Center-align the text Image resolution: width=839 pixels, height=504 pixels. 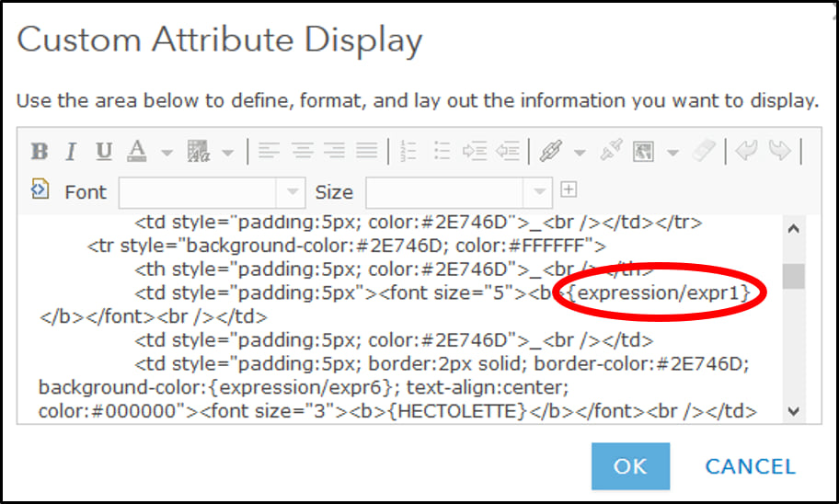(x=302, y=151)
